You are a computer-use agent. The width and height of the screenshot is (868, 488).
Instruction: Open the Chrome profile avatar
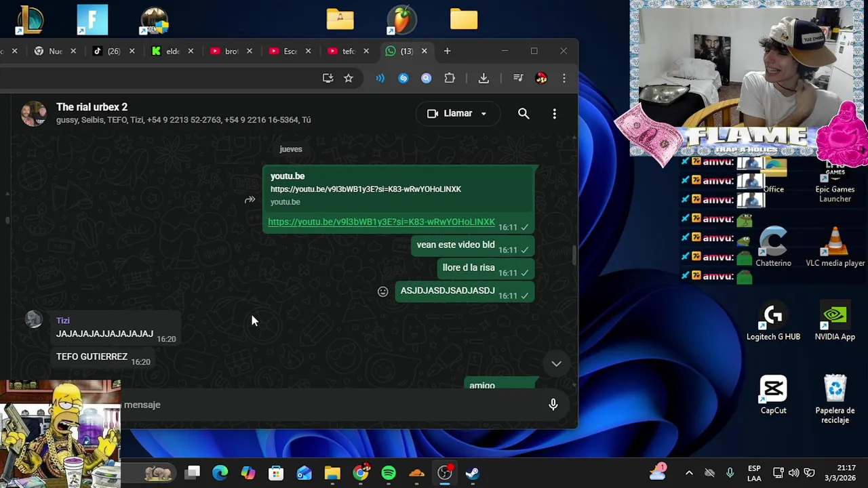coord(541,79)
